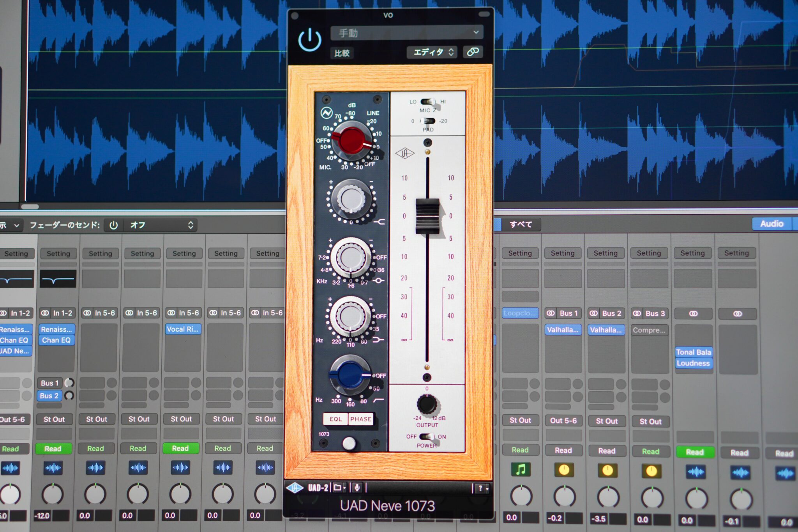
Task: Click the fader sends power icon
Action: pos(113,225)
